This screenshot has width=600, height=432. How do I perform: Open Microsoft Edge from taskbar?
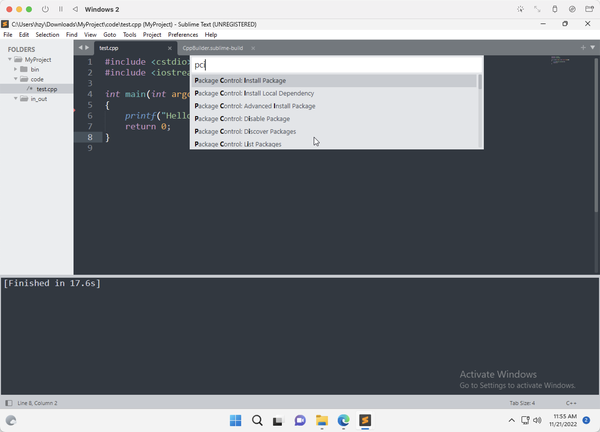click(343, 421)
